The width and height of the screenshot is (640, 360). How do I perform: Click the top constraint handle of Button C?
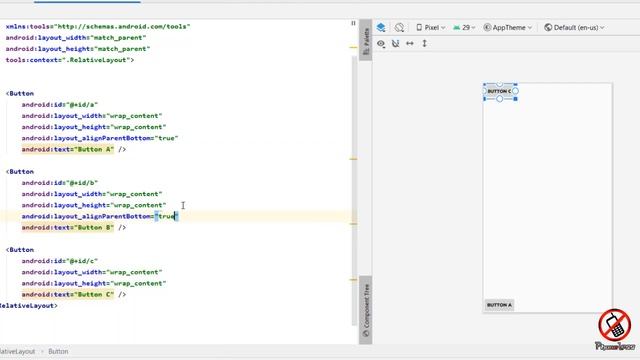(500, 84)
